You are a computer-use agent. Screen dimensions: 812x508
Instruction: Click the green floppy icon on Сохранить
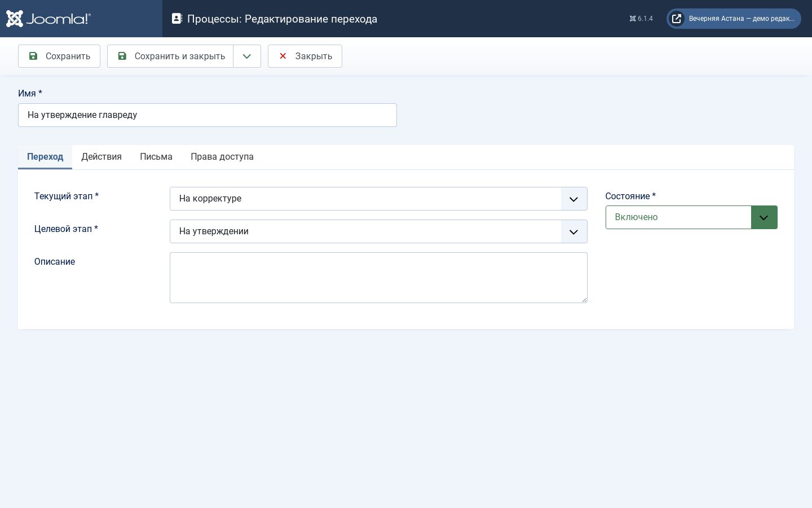tap(33, 56)
